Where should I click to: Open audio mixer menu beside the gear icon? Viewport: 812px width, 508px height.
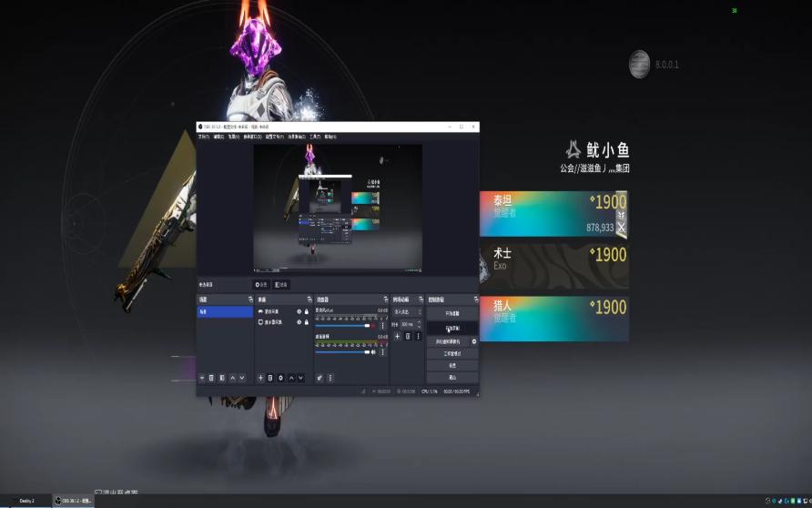coord(330,378)
